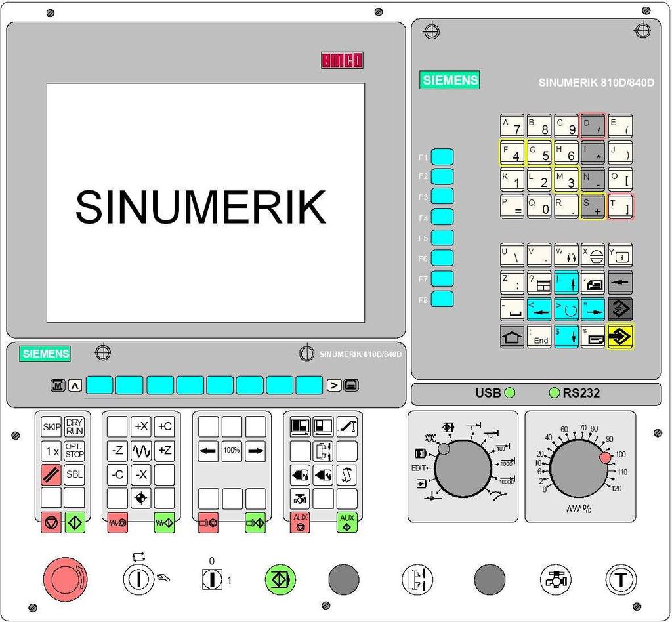Click the yellow Input enter key
672x622 pixels.
(x=620, y=337)
